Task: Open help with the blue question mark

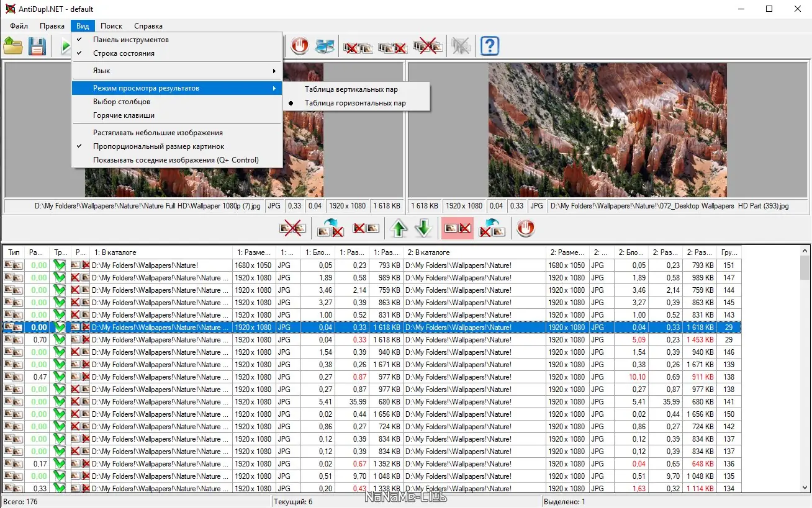Action: pyautogui.click(x=490, y=46)
